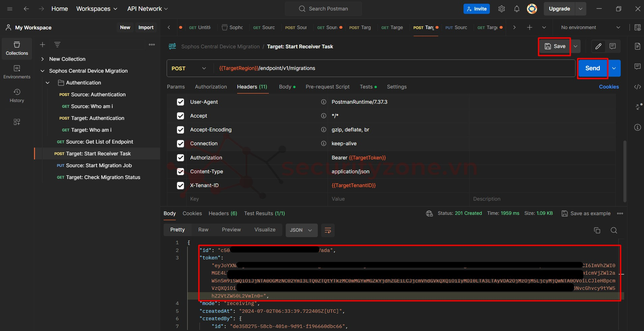
Task: Open the API Network dropdown
Action: click(x=147, y=9)
